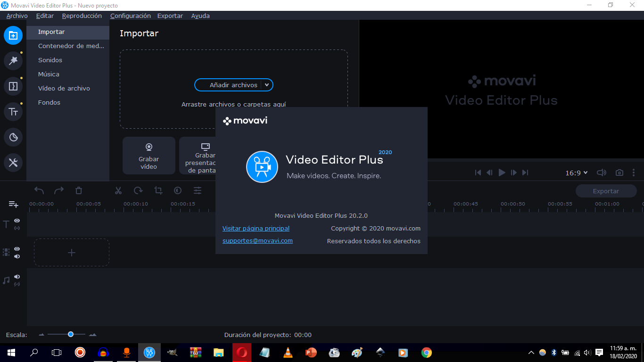The width and height of the screenshot is (644, 362).
Task: Click the supportes@movavi.com link
Action: click(x=257, y=240)
